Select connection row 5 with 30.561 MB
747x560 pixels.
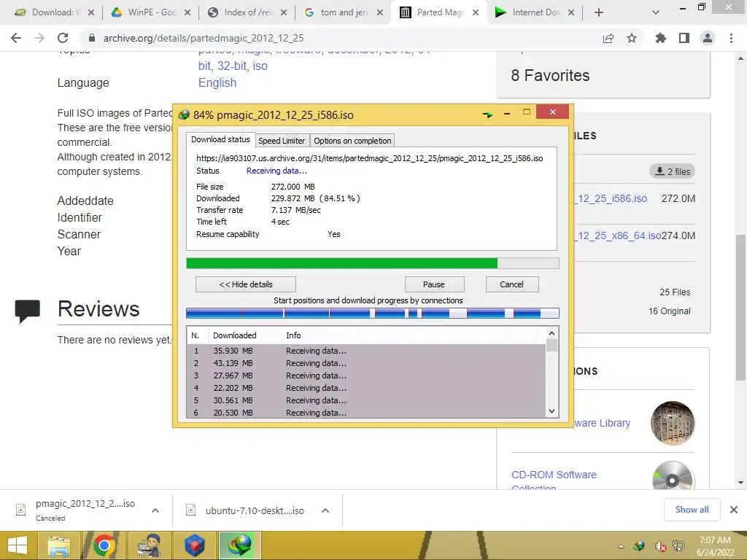(x=366, y=400)
